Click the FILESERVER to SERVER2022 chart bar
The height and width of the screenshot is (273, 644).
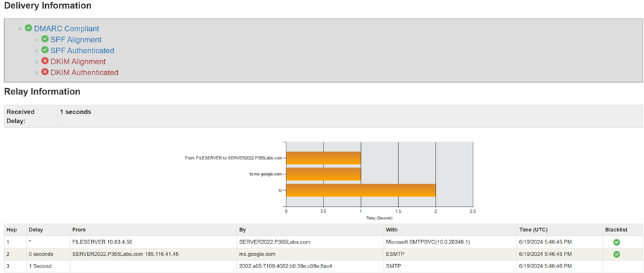(x=323, y=158)
